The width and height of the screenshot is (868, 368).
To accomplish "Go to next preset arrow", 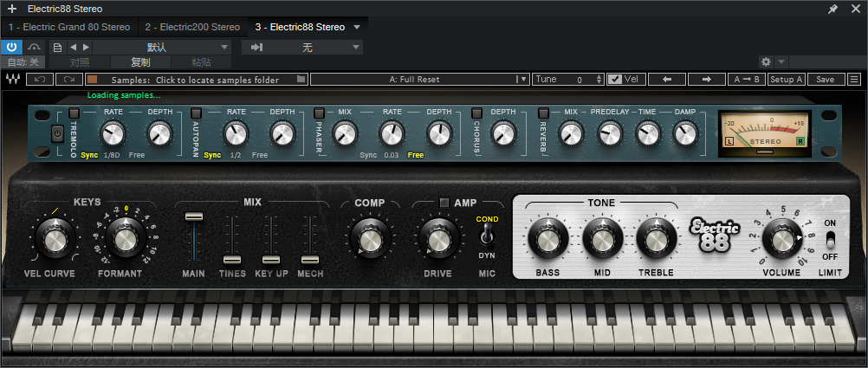I will [x=86, y=47].
